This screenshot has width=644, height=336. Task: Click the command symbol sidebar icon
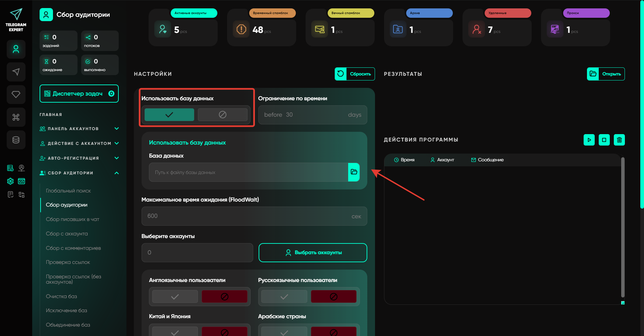click(x=16, y=117)
